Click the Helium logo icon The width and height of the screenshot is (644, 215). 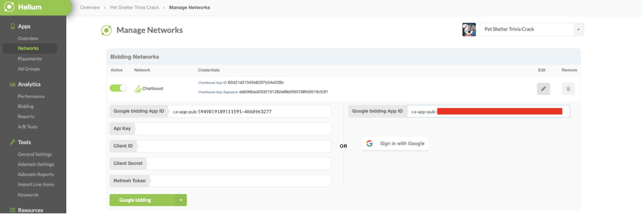point(9,7)
